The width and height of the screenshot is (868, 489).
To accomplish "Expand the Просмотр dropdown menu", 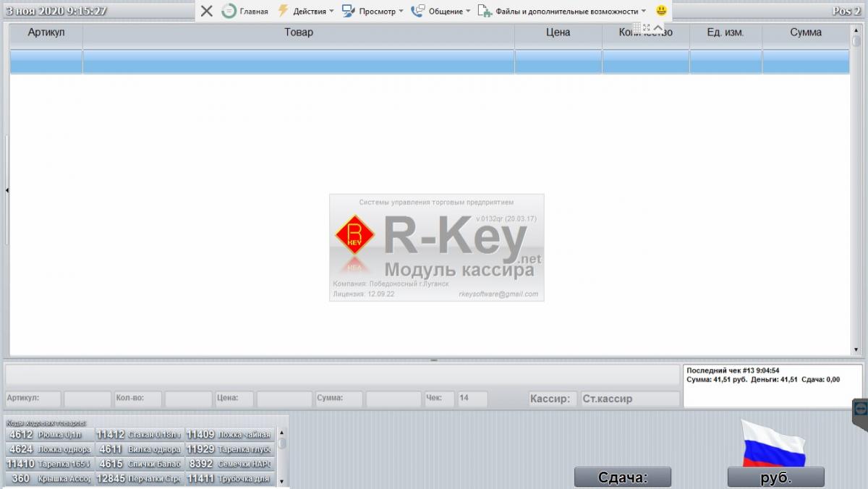I will pyautogui.click(x=373, y=11).
